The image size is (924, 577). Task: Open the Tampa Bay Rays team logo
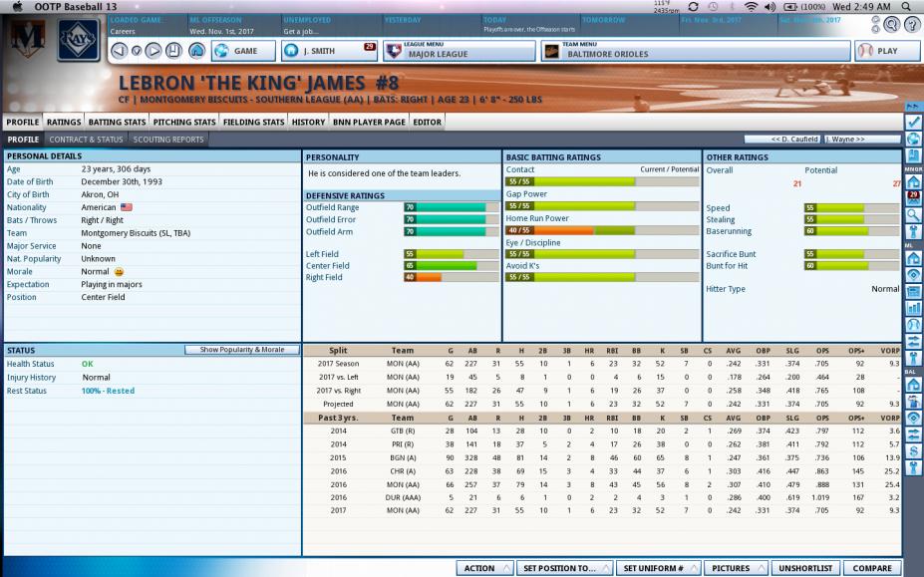pyautogui.click(x=79, y=40)
